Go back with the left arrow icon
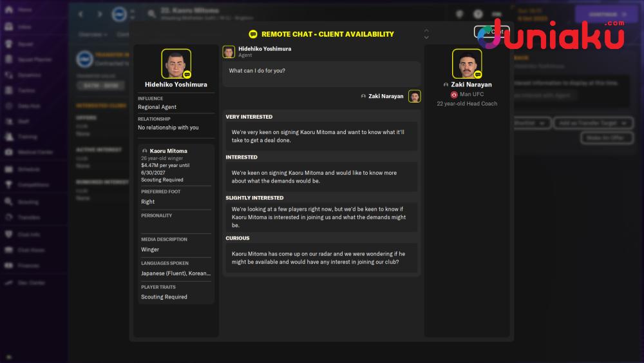 tap(81, 14)
